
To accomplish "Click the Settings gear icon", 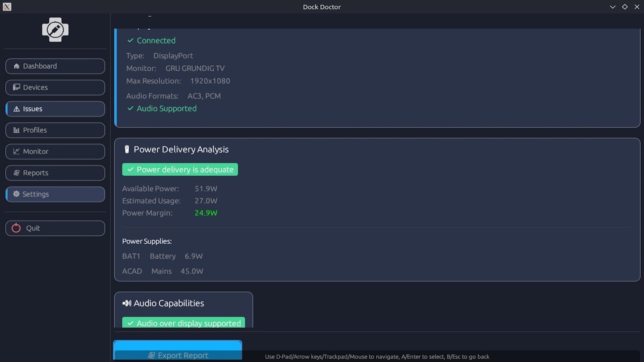I will click(16, 194).
